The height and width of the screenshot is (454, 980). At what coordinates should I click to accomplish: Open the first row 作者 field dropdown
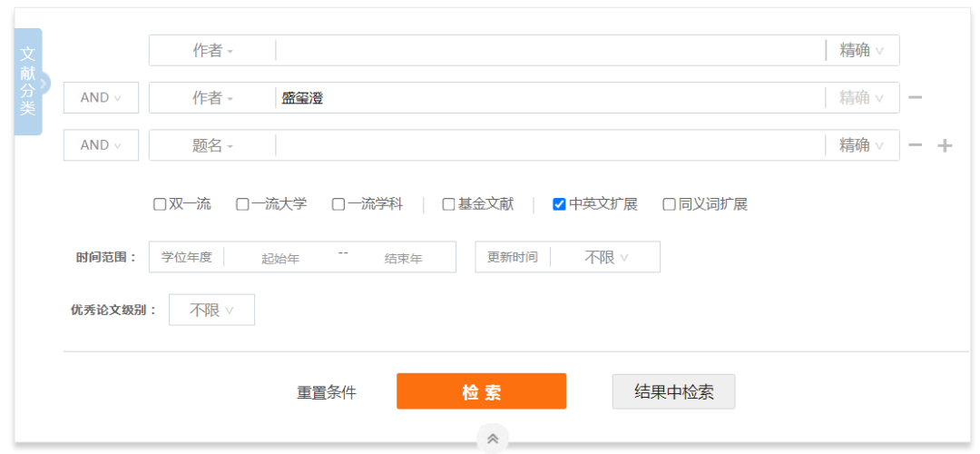[212, 51]
